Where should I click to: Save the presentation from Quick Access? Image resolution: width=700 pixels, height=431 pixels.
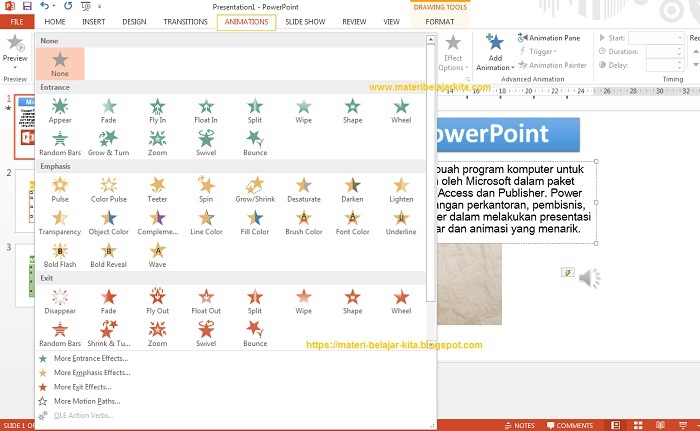click(27, 6)
